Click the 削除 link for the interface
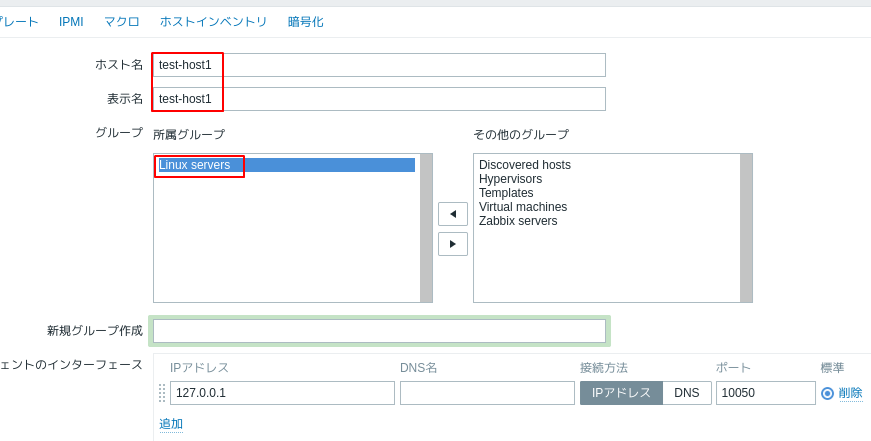871x441 pixels. (x=850, y=393)
